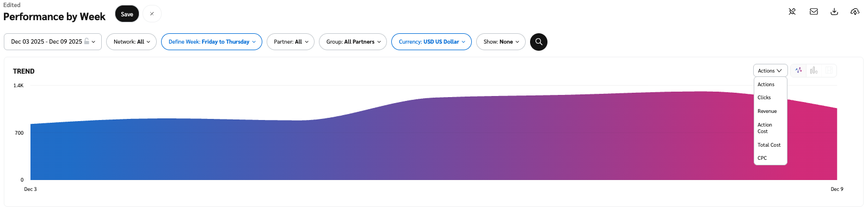Open the Currency: USD US Dollar dropdown
868x210 pixels.
432,42
